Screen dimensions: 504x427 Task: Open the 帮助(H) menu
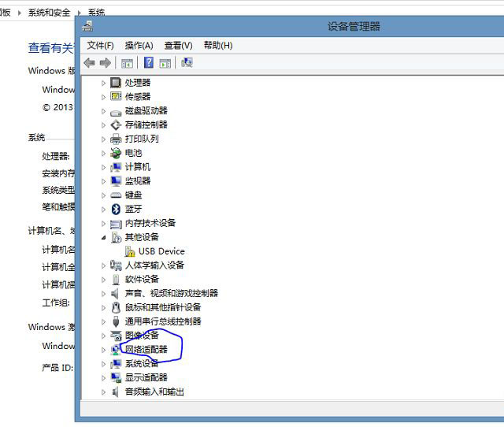[218, 46]
